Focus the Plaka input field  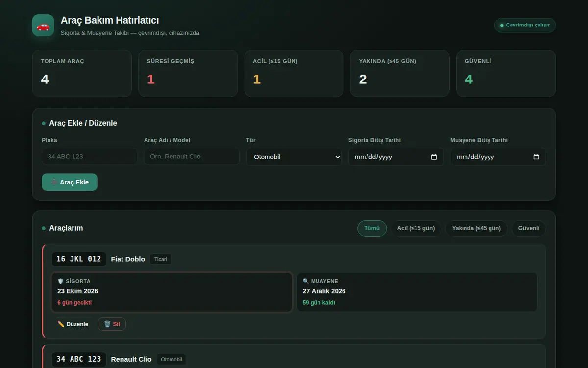[x=90, y=157]
